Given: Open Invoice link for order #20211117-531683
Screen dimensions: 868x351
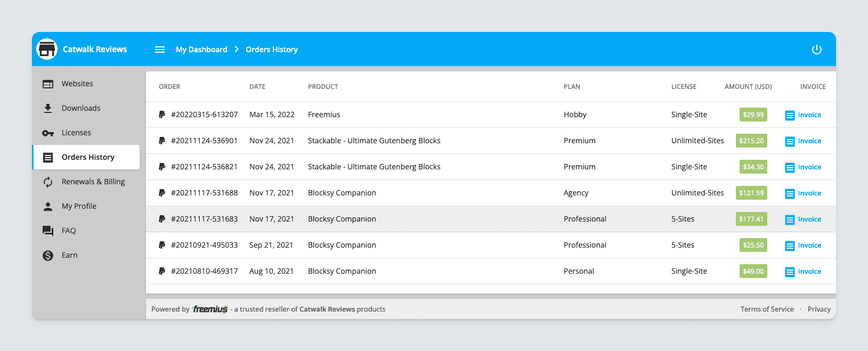Looking at the screenshot, I should tap(809, 219).
